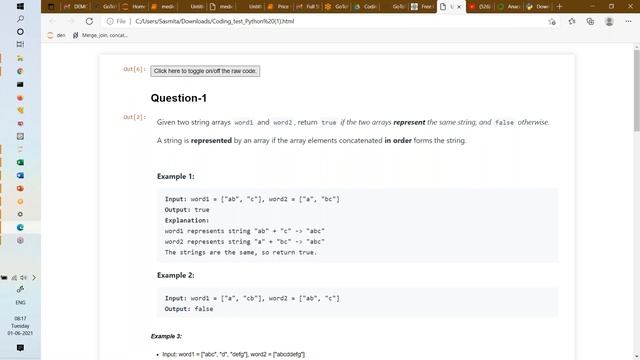
Task: Switch to the Codin tab
Action: pos(366,7)
